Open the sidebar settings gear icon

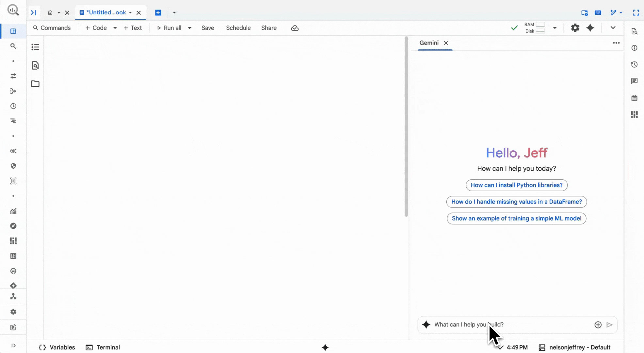click(13, 312)
